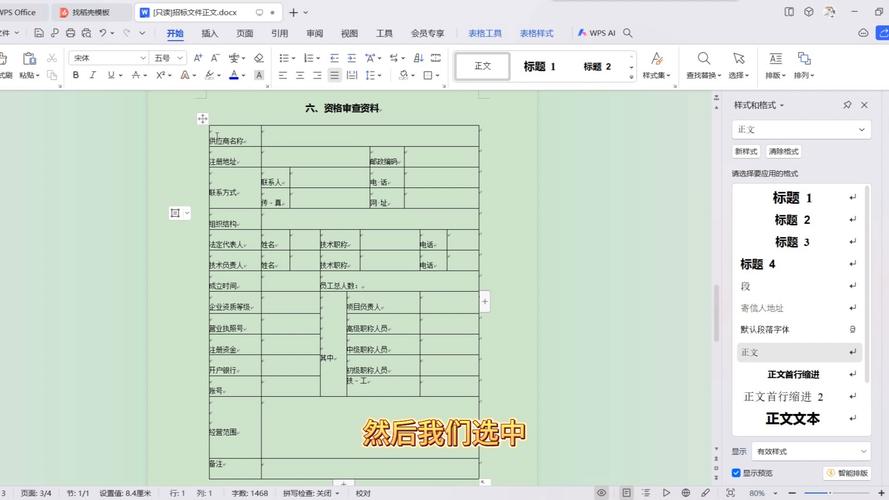This screenshot has height=500, width=889.
Task: Click the character shading A icon
Action: (x=259, y=75)
